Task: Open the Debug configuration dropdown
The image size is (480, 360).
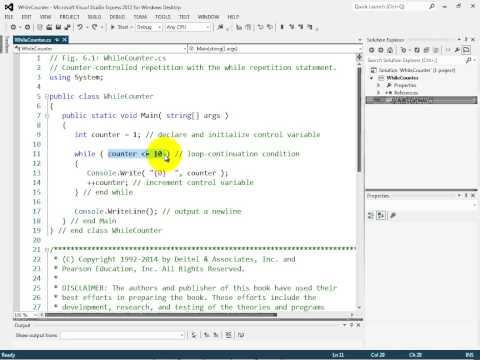Action: (x=149, y=27)
